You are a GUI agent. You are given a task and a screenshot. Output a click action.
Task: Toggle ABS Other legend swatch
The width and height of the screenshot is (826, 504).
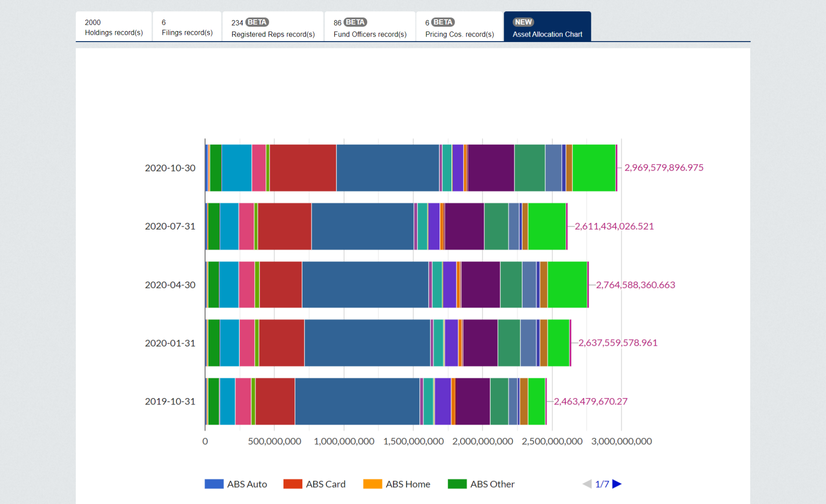[x=457, y=484]
